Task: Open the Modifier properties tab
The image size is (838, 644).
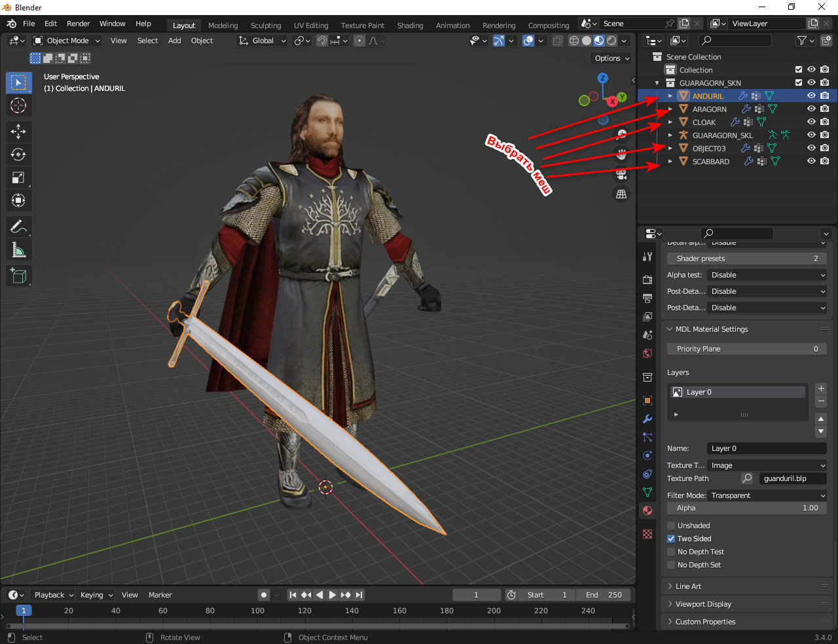Action: [647, 419]
